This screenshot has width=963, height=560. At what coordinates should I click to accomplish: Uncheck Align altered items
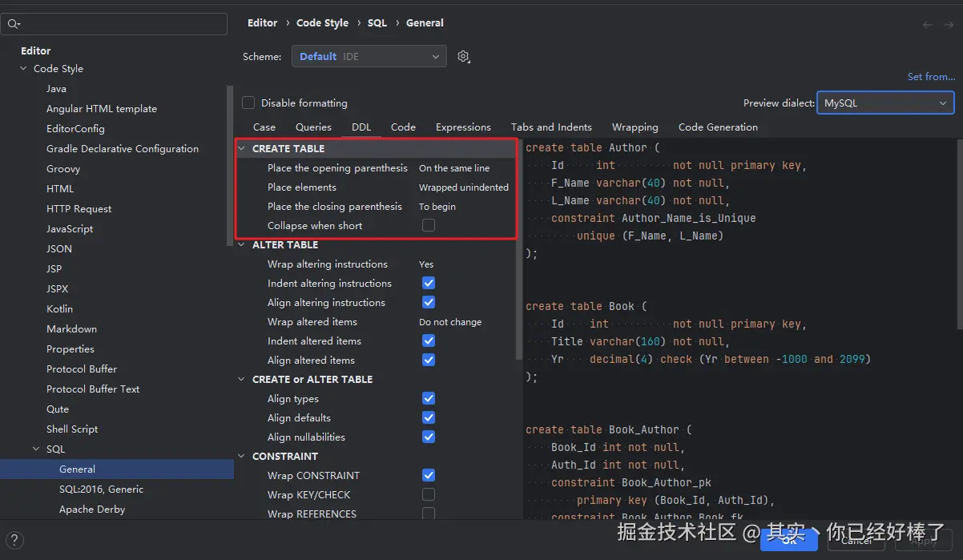click(429, 361)
